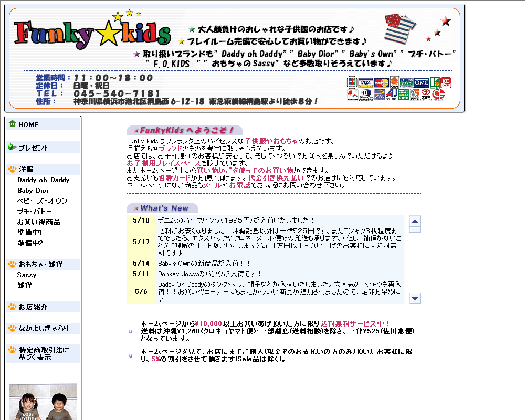Click the phone number 045-540-7181

117,93
